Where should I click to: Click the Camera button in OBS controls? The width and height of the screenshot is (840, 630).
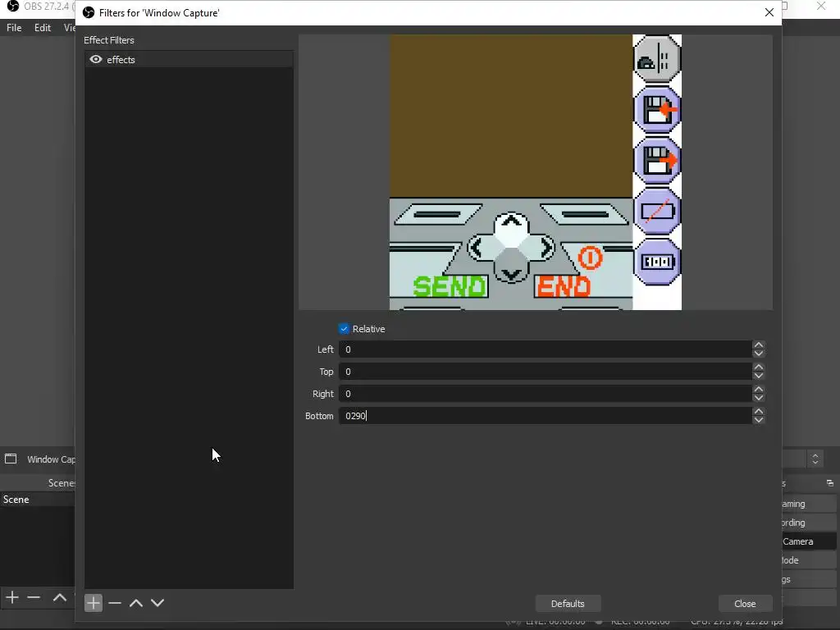click(807, 541)
